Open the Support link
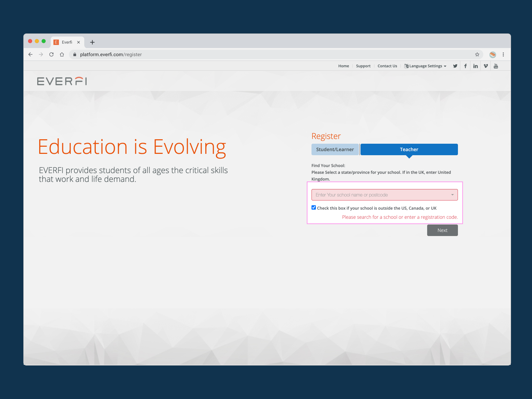The image size is (532, 399). (x=363, y=66)
